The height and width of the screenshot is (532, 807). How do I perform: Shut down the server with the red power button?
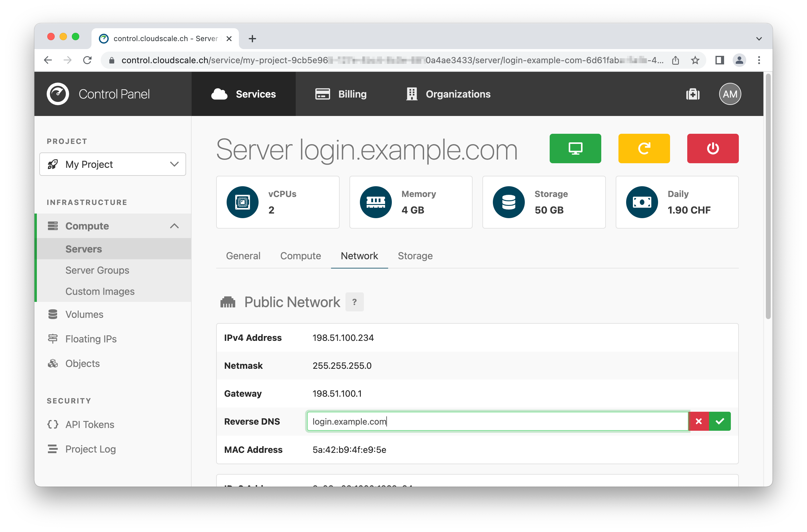pos(712,148)
